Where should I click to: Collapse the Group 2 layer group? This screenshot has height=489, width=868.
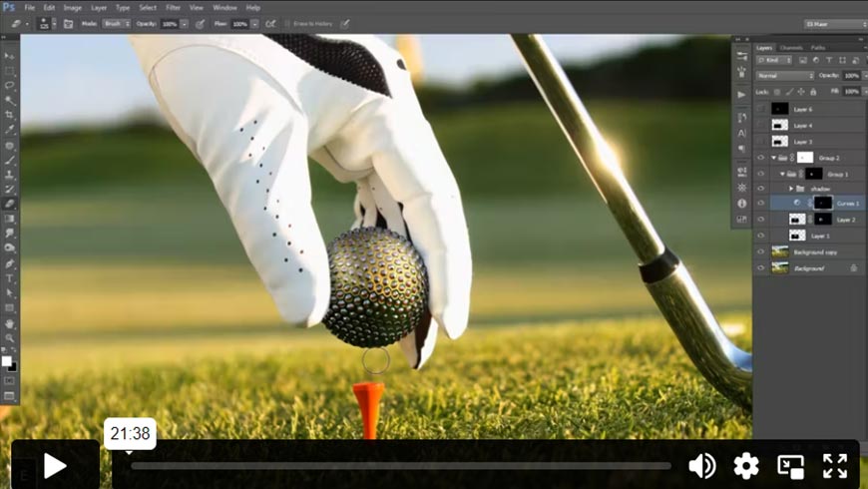coord(772,158)
